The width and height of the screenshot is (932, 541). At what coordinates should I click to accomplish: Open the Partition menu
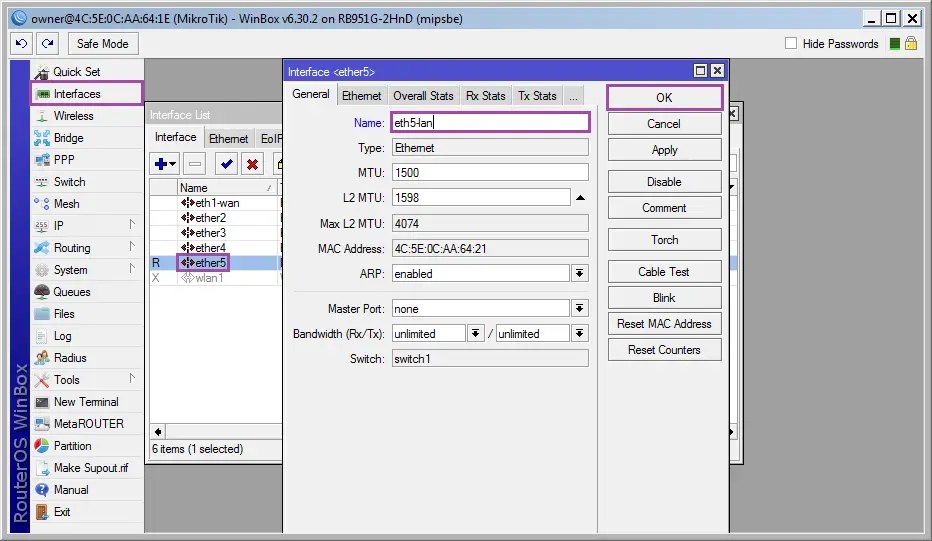[x=87, y=446]
